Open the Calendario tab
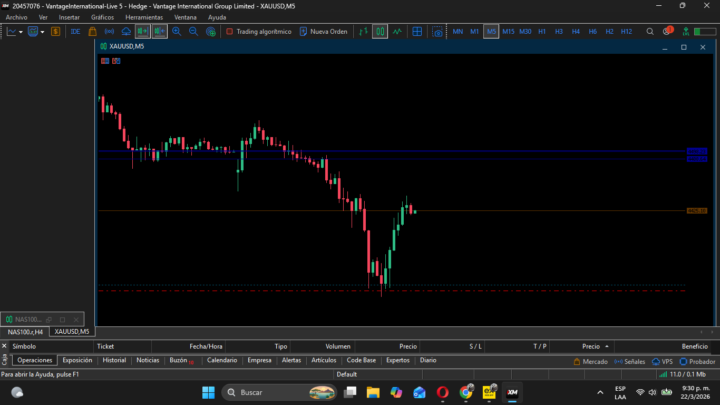The height and width of the screenshot is (405, 720). click(222, 360)
